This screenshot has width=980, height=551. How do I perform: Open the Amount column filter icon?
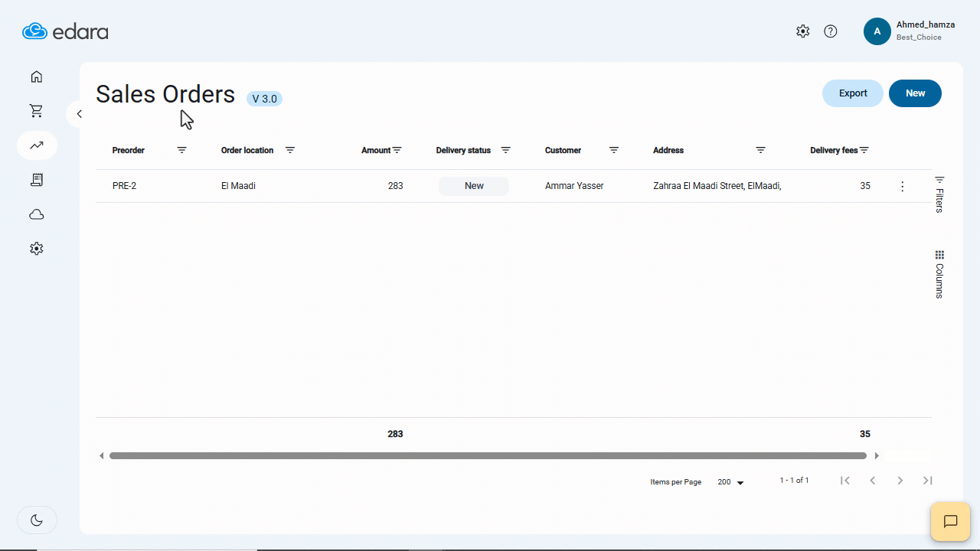coord(397,150)
